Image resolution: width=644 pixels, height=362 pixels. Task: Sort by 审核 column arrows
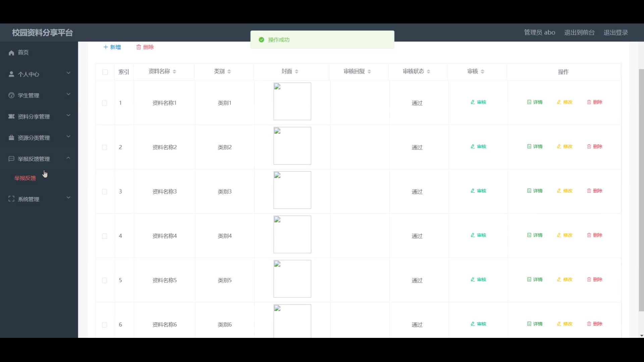(x=482, y=71)
